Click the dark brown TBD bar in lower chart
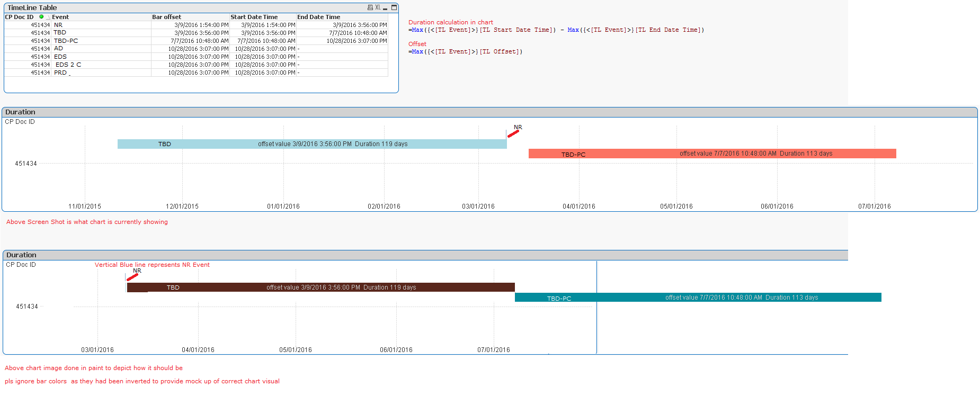The height and width of the screenshot is (396, 980). pos(320,287)
